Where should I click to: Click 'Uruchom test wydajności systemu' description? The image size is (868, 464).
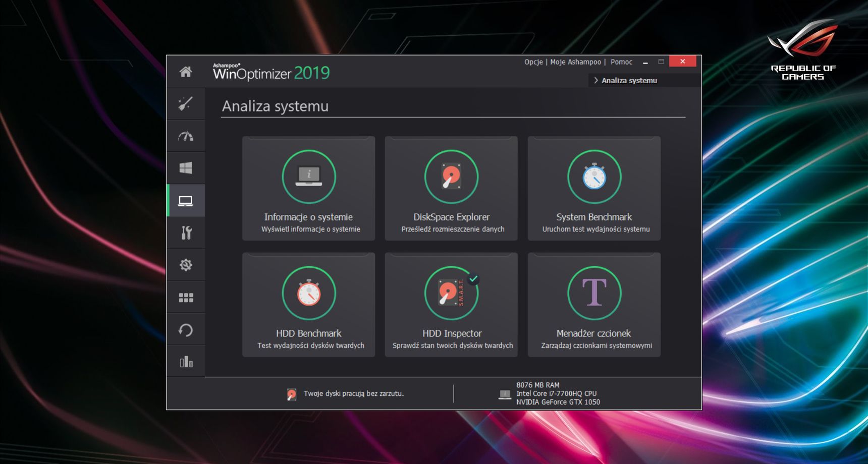(596, 229)
